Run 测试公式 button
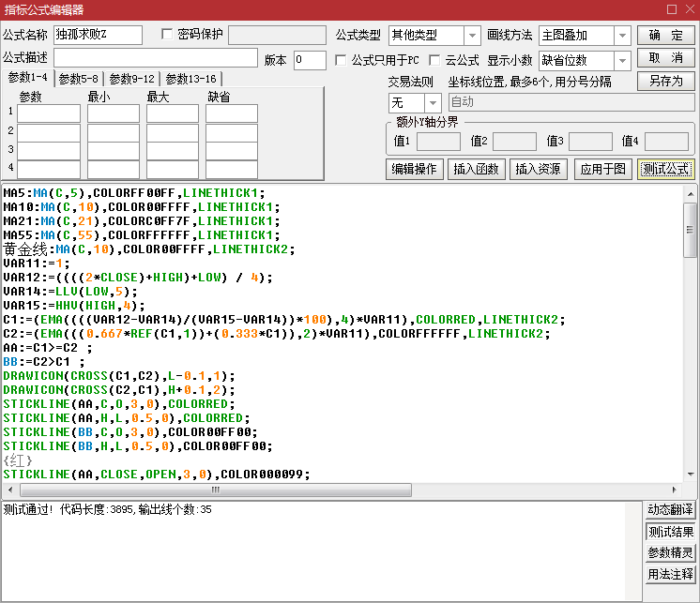The height and width of the screenshot is (603, 700). [665, 169]
